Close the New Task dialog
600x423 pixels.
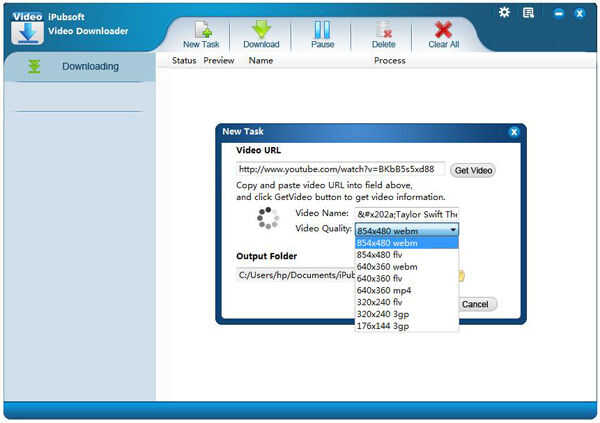(514, 132)
